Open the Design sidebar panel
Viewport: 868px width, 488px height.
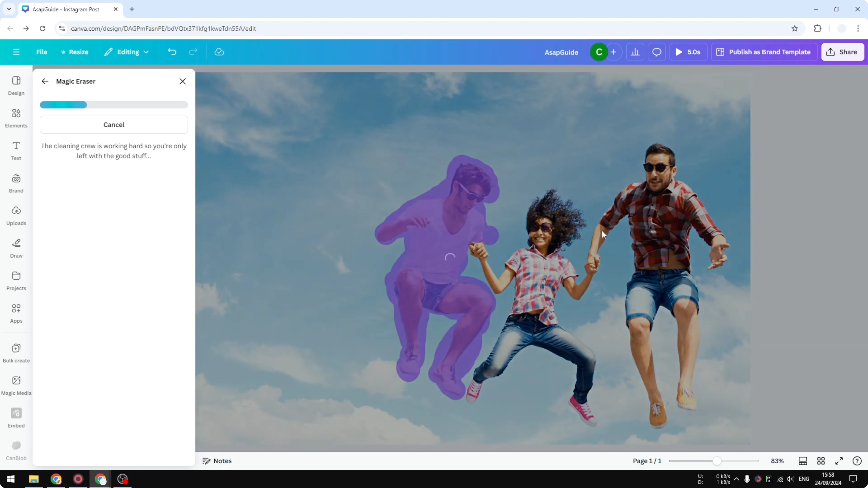[x=16, y=86]
